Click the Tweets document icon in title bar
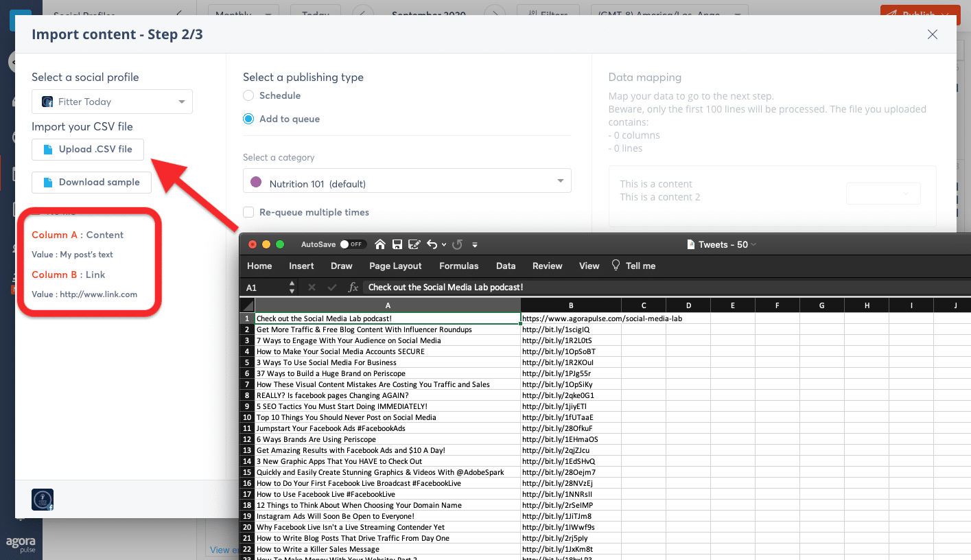The width and height of the screenshot is (971, 560). coord(690,244)
